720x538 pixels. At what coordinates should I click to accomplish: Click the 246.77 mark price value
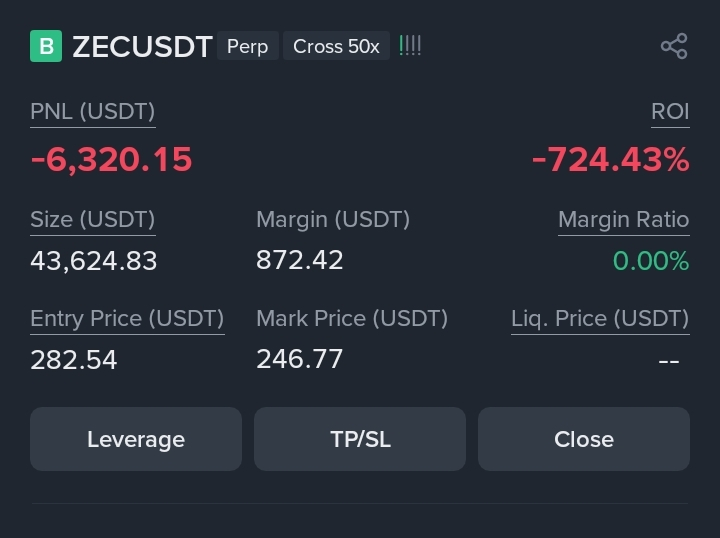point(299,359)
